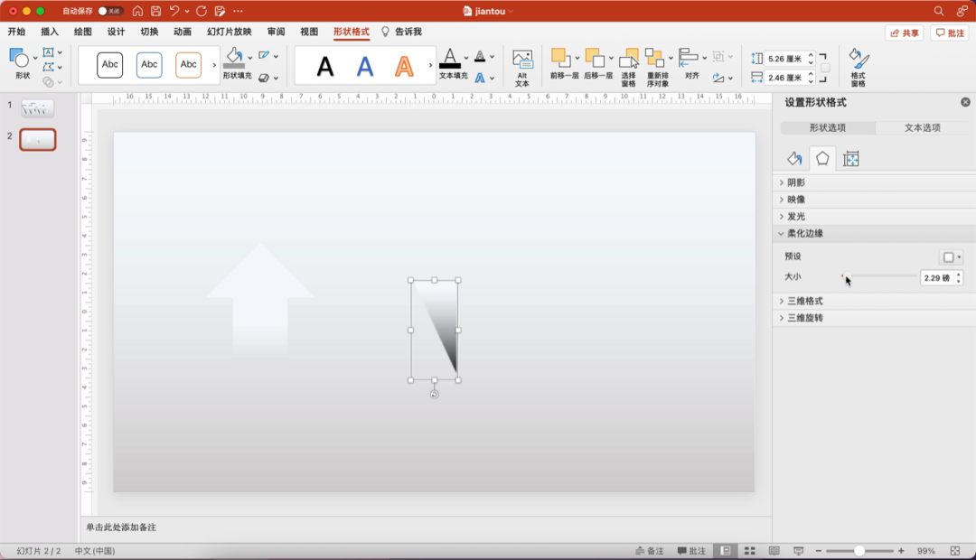Click Tell Me (告诉我) search
Image resolution: width=976 pixels, height=560 pixels.
[402, 32]
